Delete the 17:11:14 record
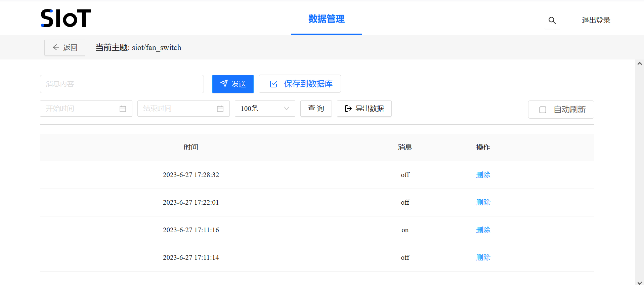This screenshot has height=285, width=644. [x=483, y=257]
